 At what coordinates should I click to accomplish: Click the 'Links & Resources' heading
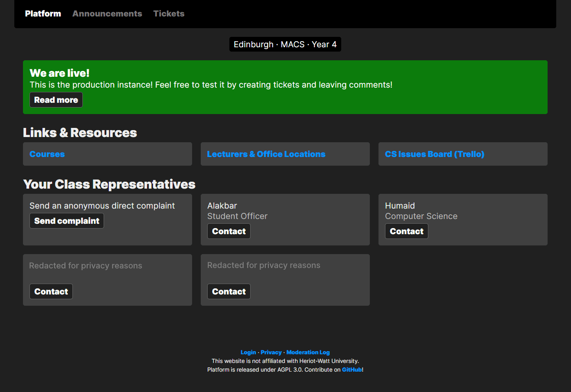[x=80, y=133]
